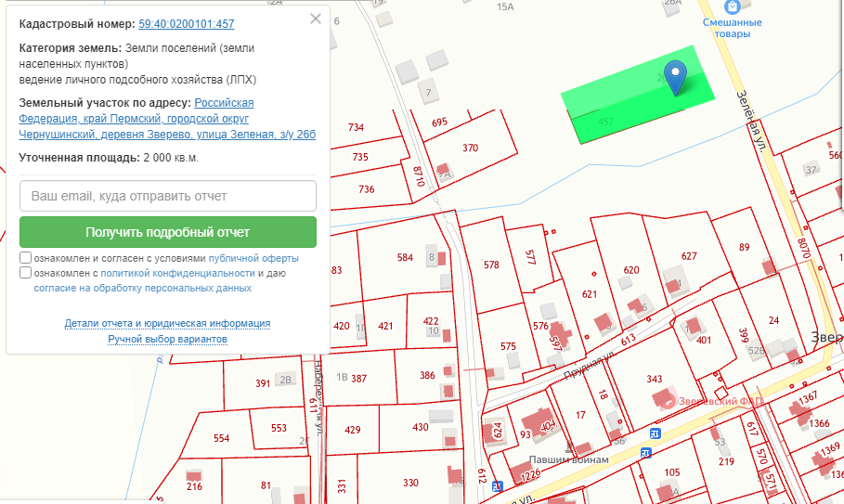Select parcel 1366 on the map
Screen dimensions: 844x504
(819, 423)
